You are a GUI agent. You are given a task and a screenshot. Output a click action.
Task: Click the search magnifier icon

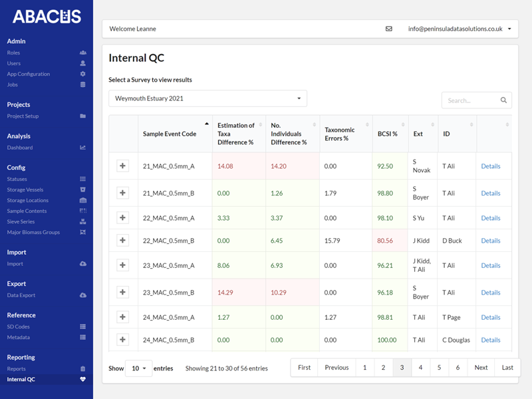coord(504,100)
